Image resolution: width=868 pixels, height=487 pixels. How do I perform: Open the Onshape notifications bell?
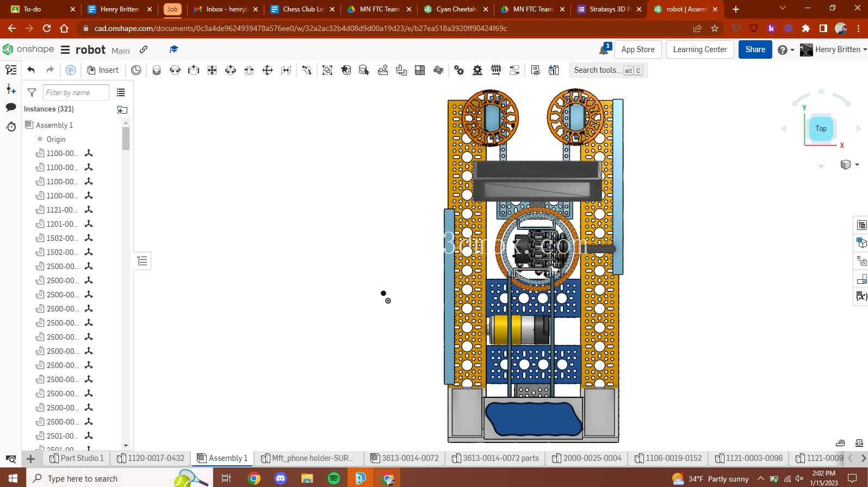[x=604, y=49]
